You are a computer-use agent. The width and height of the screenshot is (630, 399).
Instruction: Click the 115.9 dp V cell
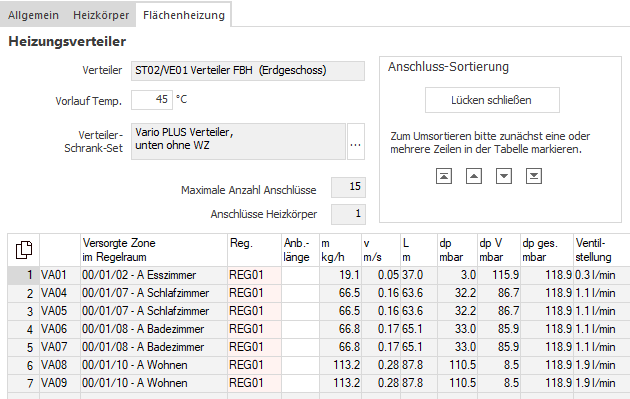coord(499,275)
